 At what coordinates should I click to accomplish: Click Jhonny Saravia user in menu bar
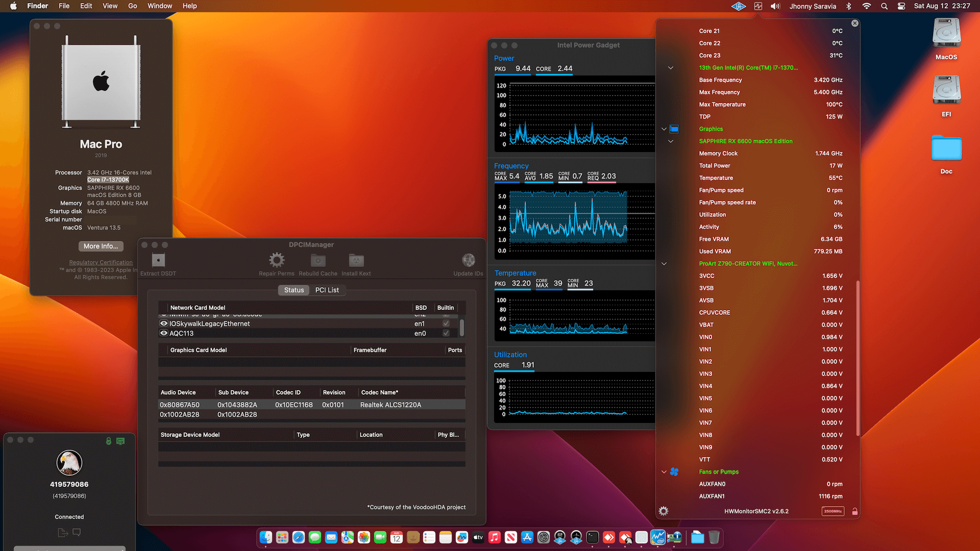click(813, 6)
